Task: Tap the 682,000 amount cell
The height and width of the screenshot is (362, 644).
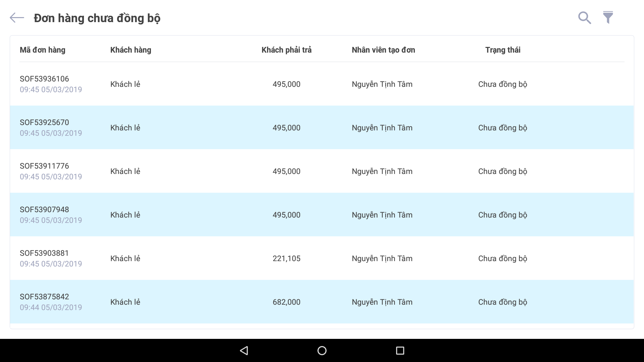Action: (286, 302)
